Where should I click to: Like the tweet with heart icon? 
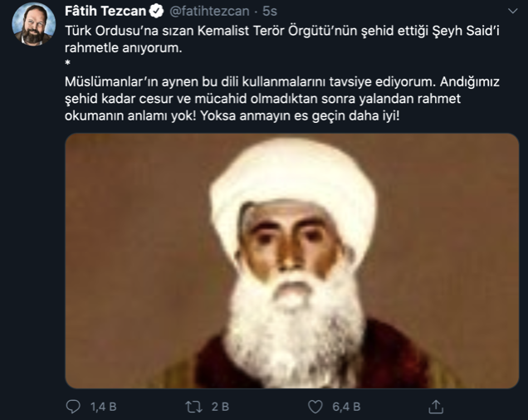pos(315,407)
